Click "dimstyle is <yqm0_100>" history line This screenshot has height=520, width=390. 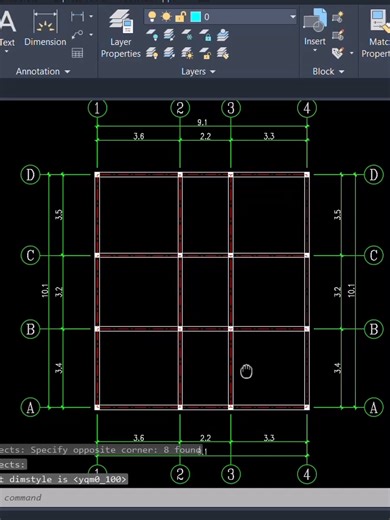click(68, 479)
